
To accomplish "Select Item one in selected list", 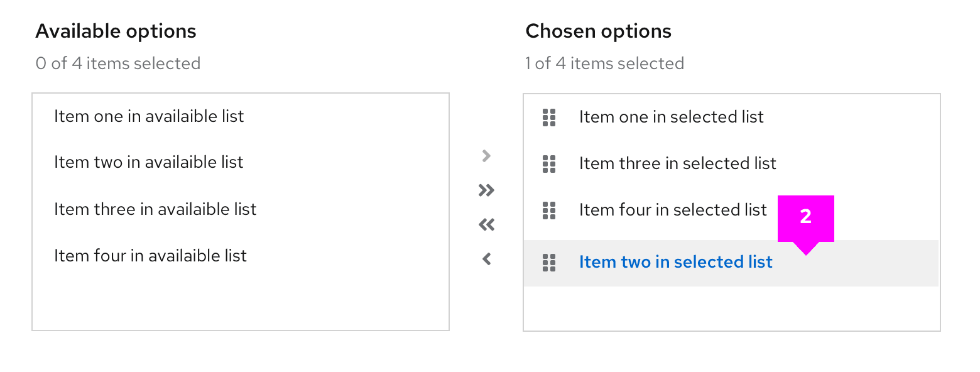I will point(671,117).
